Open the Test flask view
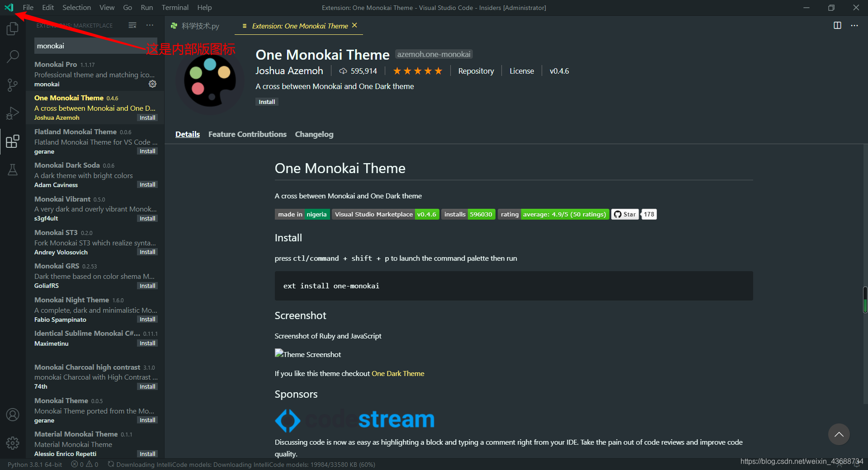The height and width of the screenshot is (470, 868). click(x=13, y=170)
